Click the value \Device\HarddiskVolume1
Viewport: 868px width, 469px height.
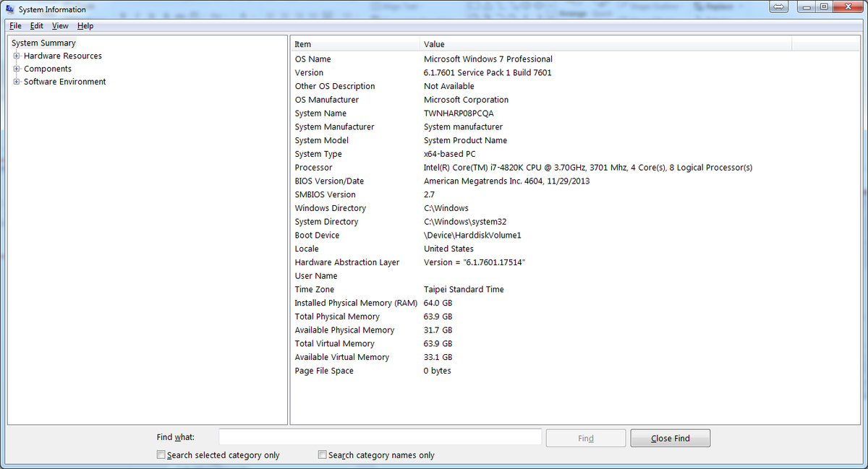tap(472, 236)
